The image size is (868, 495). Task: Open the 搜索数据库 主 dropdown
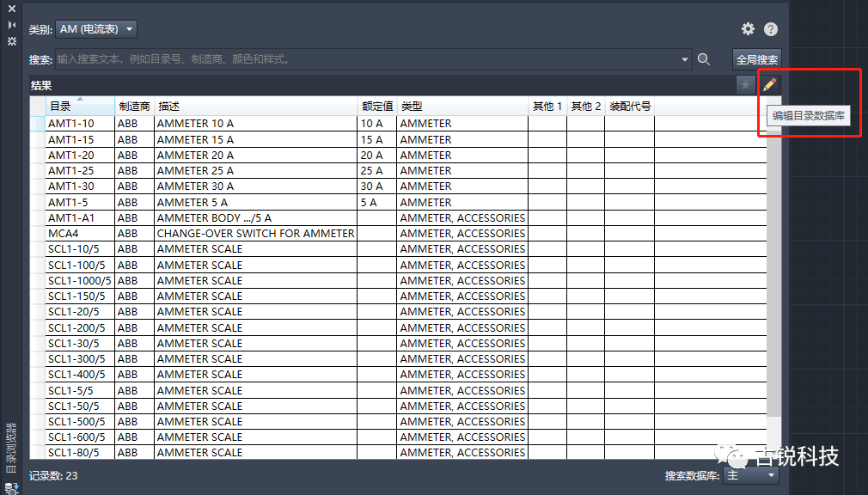click(750, 475)
